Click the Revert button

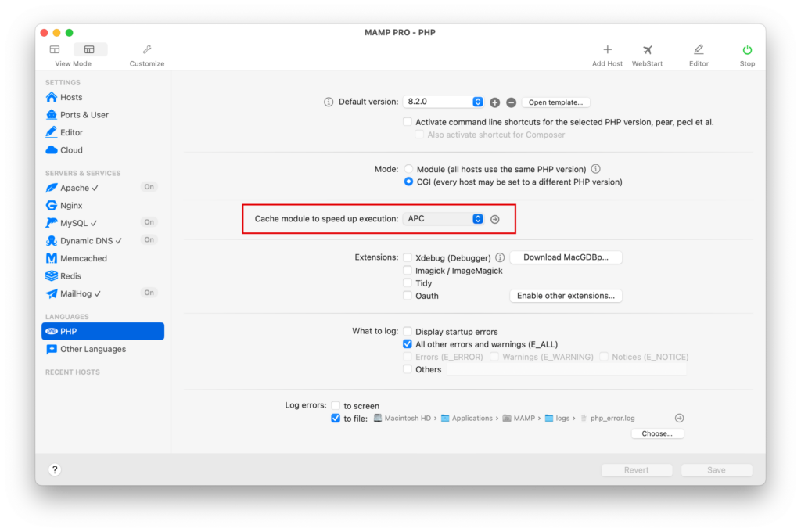coord(636,469)
